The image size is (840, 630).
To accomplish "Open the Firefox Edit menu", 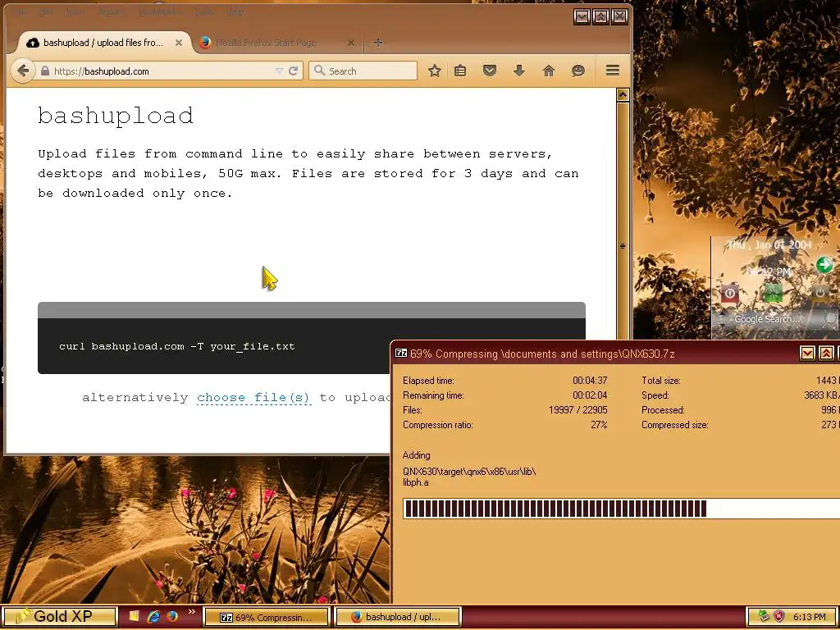I will point(45,11).
